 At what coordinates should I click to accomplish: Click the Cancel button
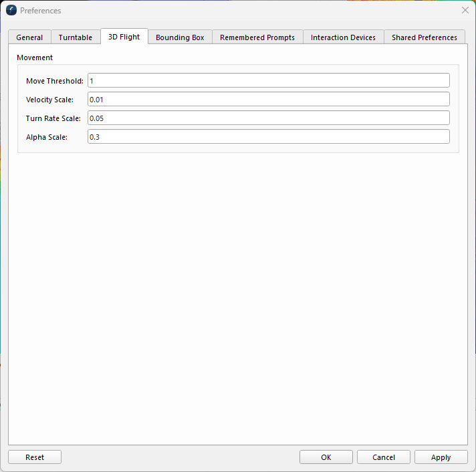pyautogui.click(x=384, y=457)
